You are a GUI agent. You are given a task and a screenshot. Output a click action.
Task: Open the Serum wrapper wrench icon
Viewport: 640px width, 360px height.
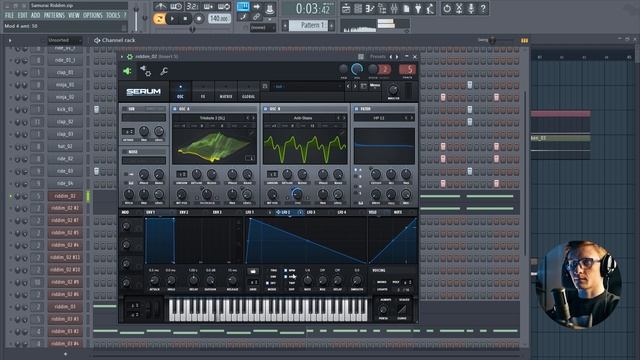pyautogui.click(x=164, y=71)
